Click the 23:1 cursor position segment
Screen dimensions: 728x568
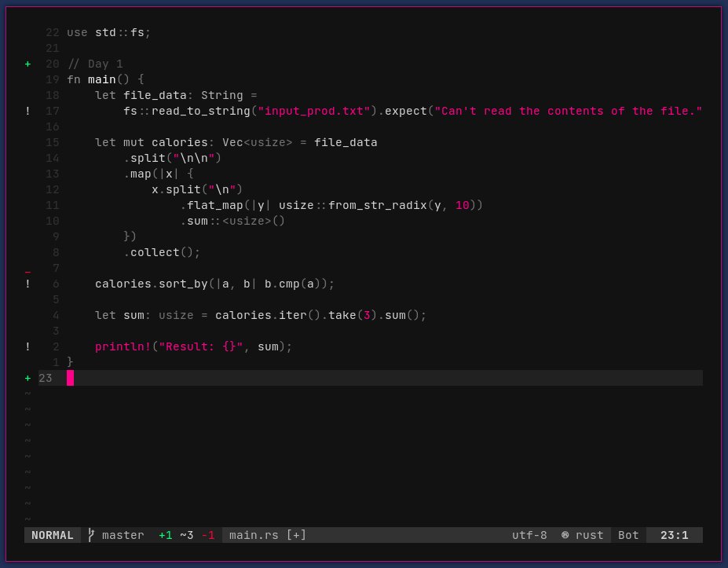tap(674, 535)
